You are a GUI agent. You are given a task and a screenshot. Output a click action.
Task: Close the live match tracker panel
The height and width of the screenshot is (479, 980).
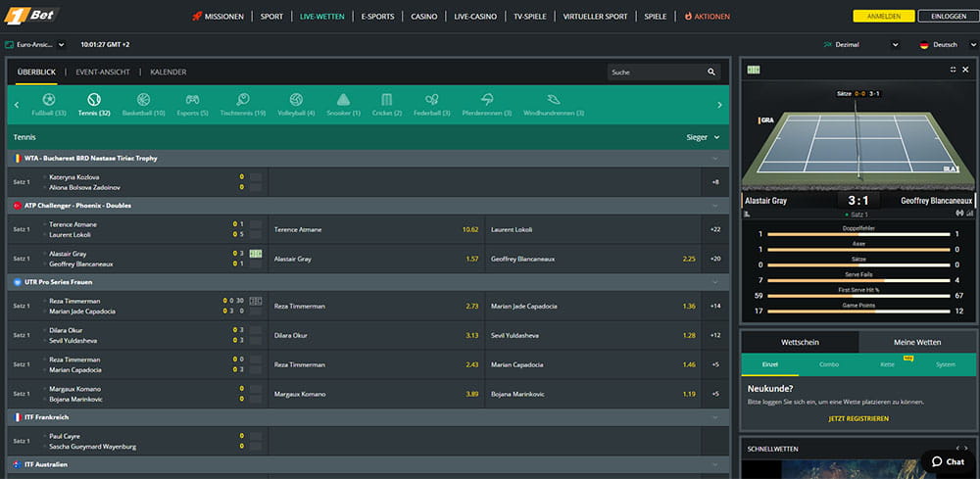[x=965, y=70]
